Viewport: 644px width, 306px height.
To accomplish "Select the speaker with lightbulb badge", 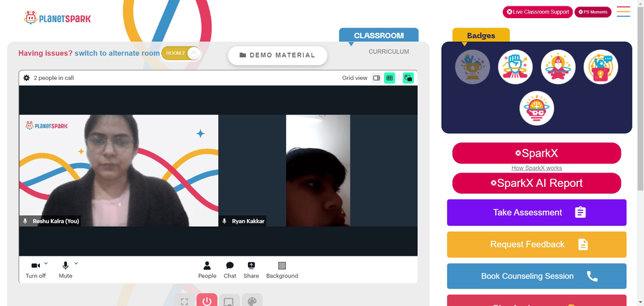I will (x=601, y=67).
